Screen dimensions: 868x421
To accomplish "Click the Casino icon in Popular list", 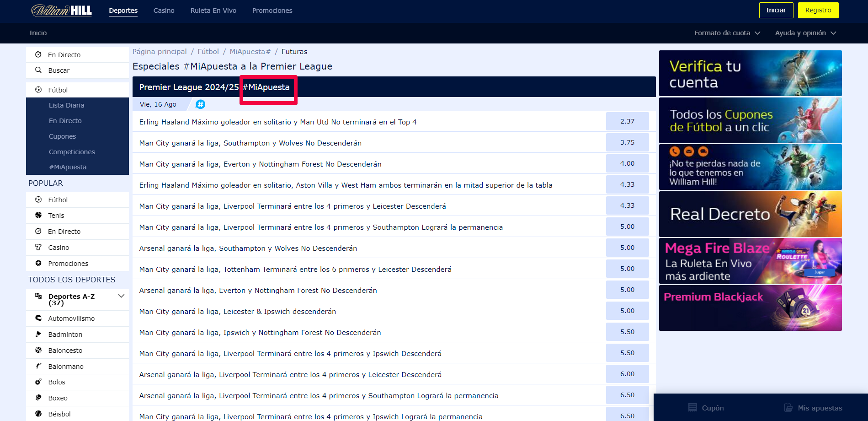I will 38,247.
